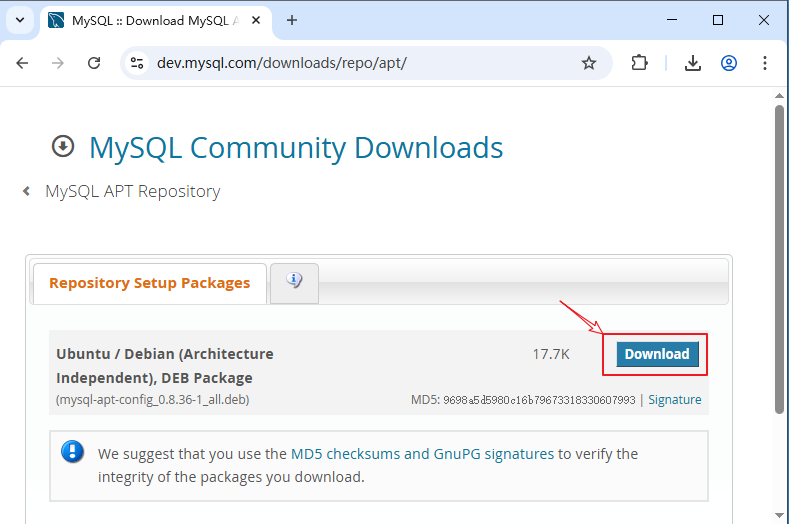Go back to previous page

point(22,63)
